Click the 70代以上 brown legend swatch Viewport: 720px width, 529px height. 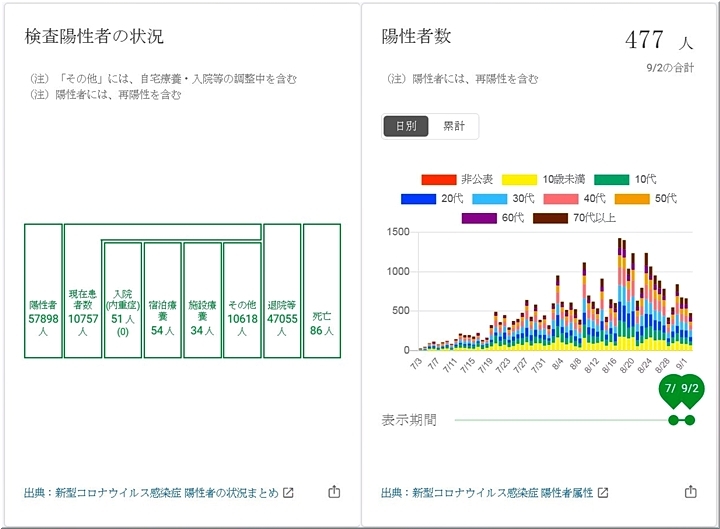551,217
